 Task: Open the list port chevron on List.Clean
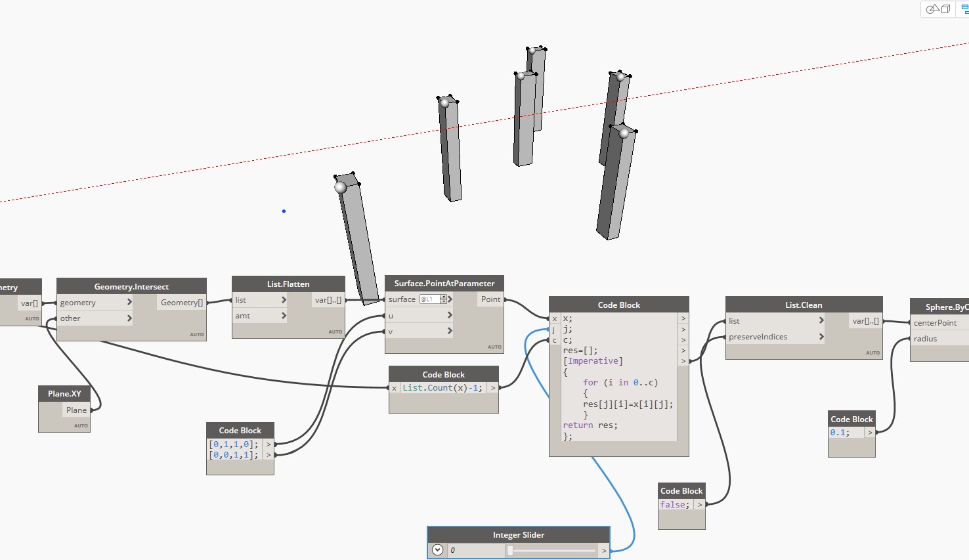coord(821,320)
